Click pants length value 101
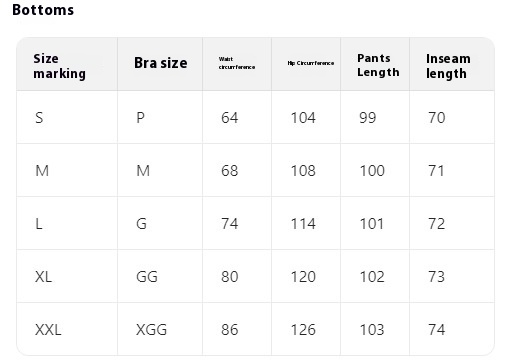Image resolution: width=513 pixels, height=364 pixels. pyautogui.click(x=372, y=224)
